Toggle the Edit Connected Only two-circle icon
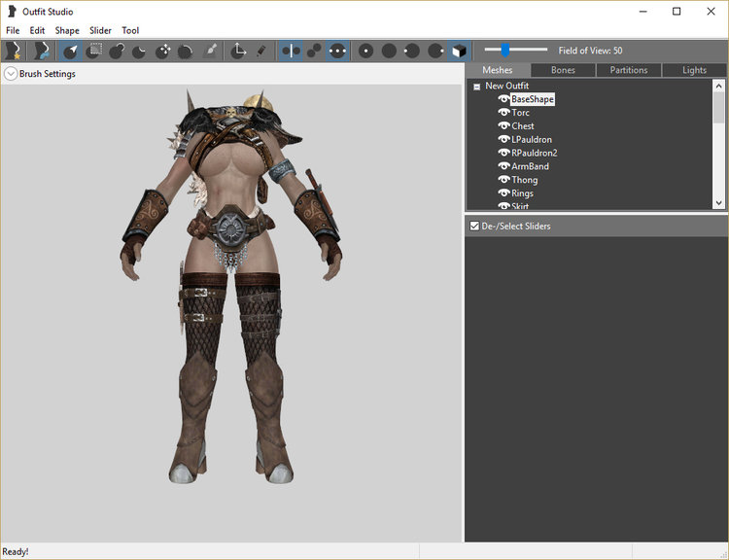Screen dimensions: 729x560 [x=314, y=51]
